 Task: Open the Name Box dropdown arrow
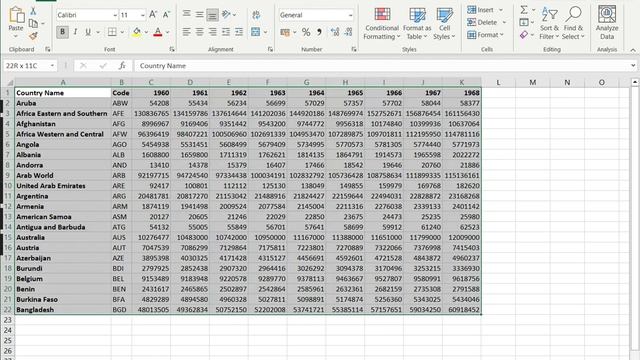pyautogui.click(x=52, y=66)
